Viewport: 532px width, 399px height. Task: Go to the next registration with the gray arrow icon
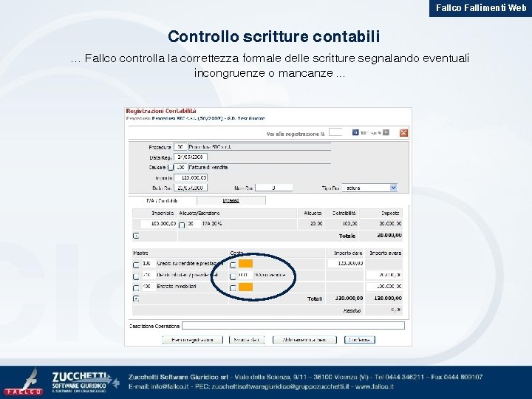tap(386, 132)
